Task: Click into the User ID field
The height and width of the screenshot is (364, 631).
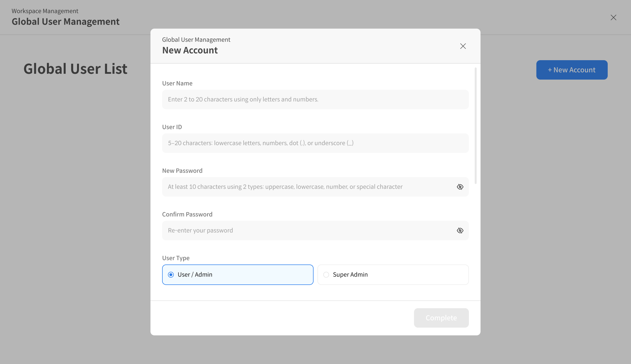Action: 315,143
